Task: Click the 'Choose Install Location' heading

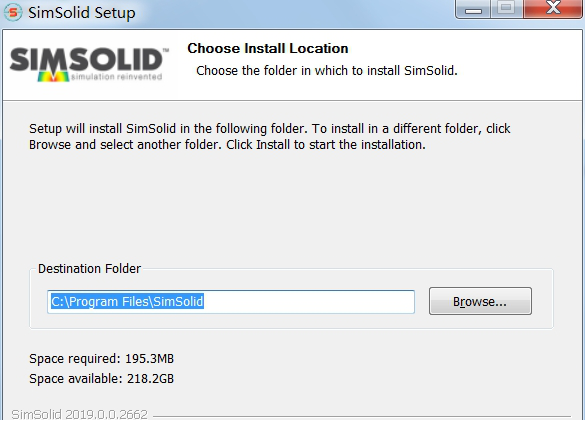Action: [x=268, y=48]
